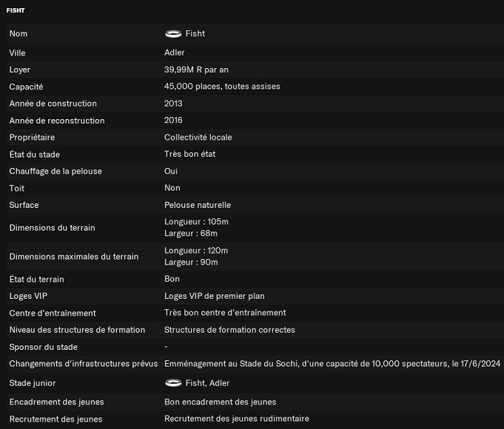Open the Fisht stadium name link
This screenshot has width=504, height=429.
point(195,34)
